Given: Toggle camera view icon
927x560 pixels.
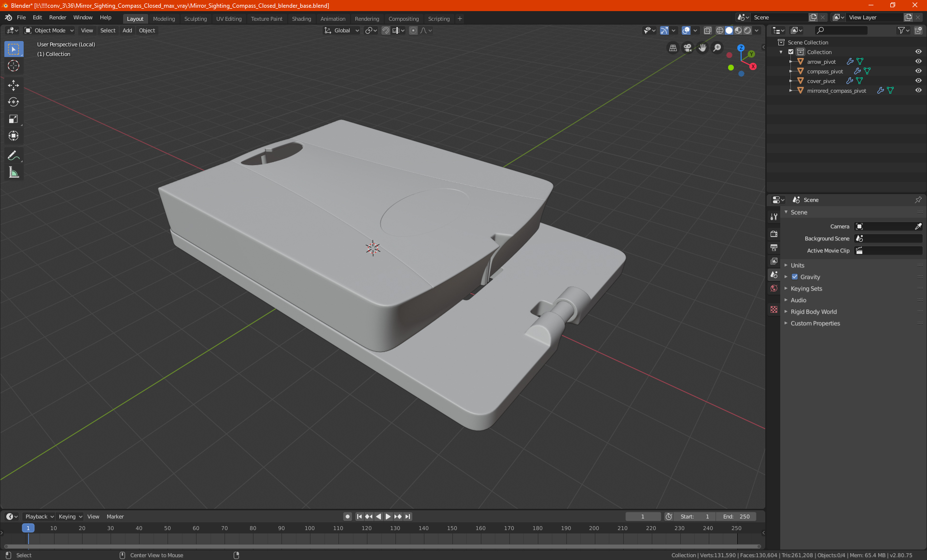Looking at the screenshot, I should click(688, 48).
